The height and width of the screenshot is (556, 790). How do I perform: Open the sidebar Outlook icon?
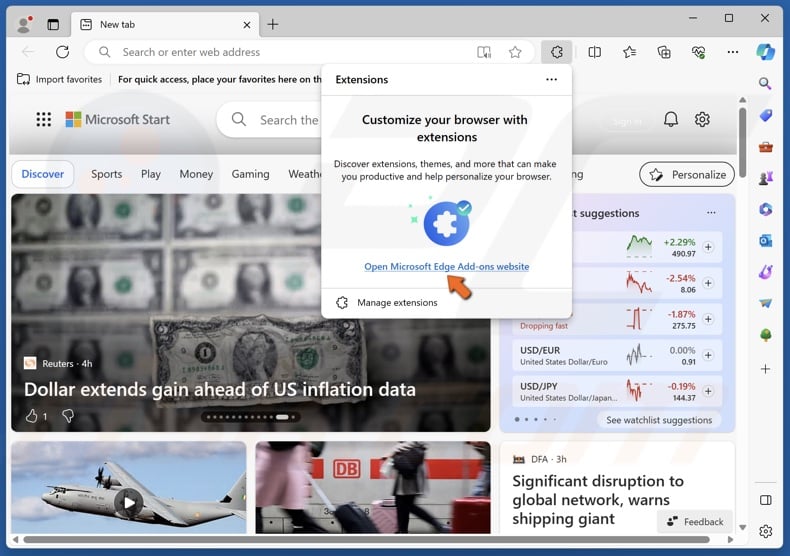pos(765,241)
